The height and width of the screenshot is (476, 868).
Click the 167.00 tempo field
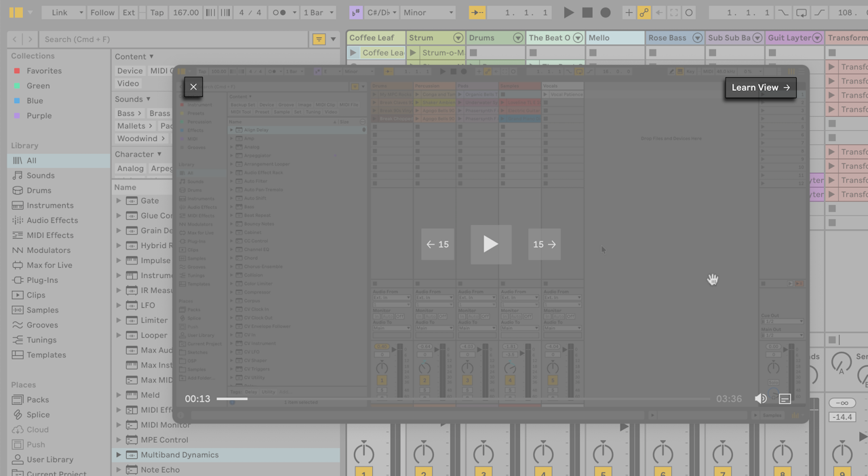click(x=185, y=12)
